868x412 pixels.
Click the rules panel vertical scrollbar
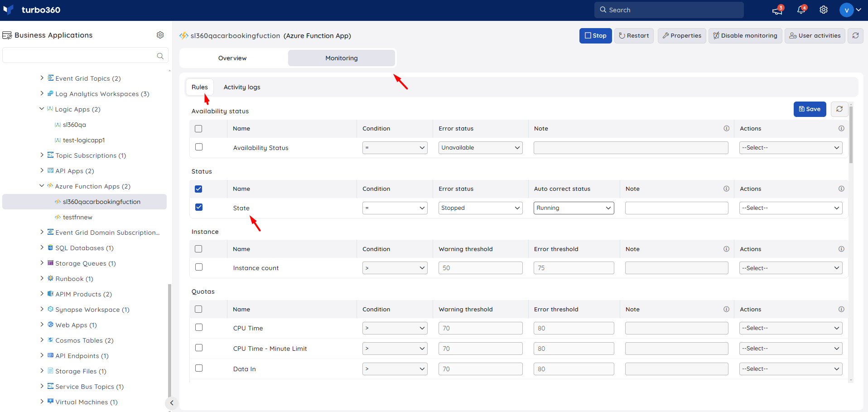(x=851, y=134)
